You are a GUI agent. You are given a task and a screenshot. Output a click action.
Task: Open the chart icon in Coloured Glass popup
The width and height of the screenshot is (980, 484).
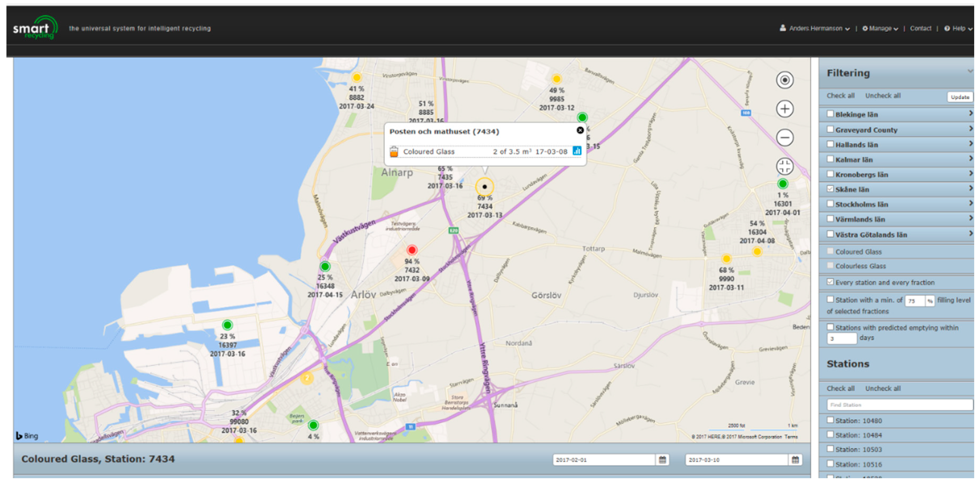577,151
